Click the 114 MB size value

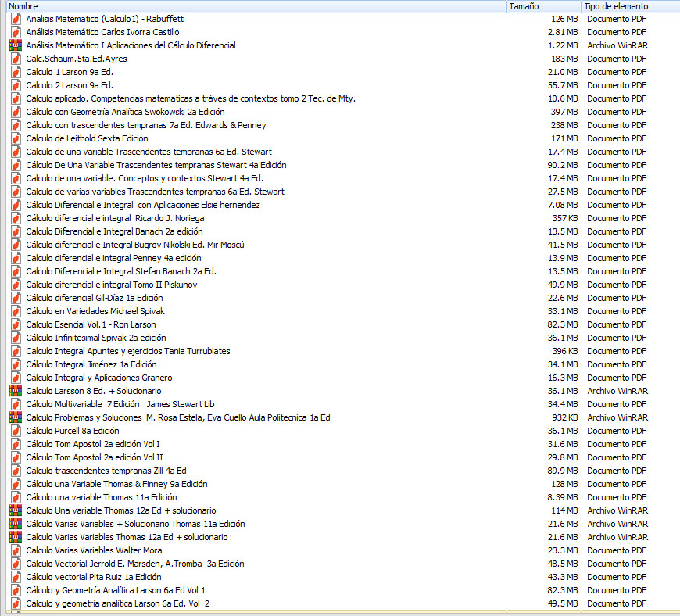(564, 510)
